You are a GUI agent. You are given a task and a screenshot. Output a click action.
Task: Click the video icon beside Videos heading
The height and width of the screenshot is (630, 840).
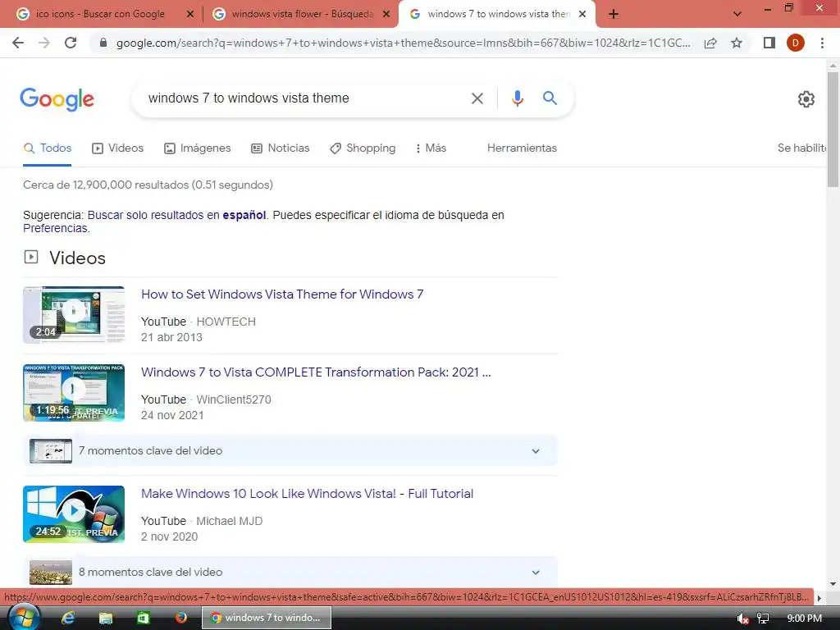point(31,257)
